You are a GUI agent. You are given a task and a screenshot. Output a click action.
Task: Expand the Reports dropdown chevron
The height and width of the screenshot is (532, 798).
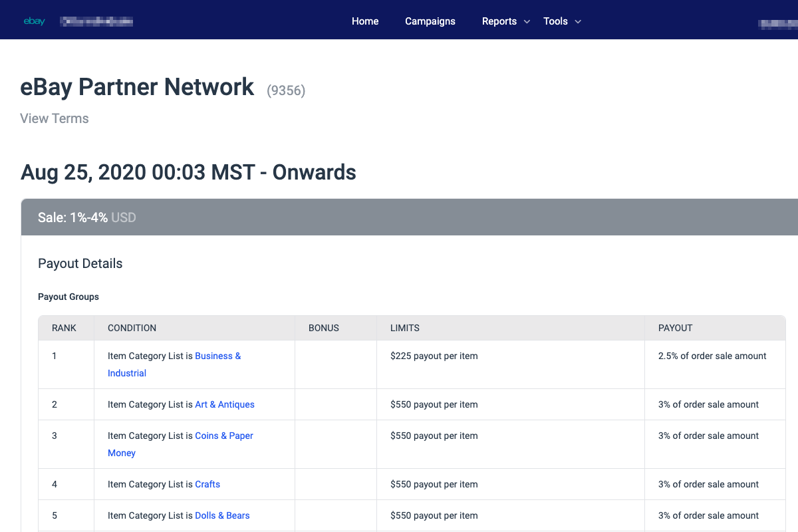point(527,22)
